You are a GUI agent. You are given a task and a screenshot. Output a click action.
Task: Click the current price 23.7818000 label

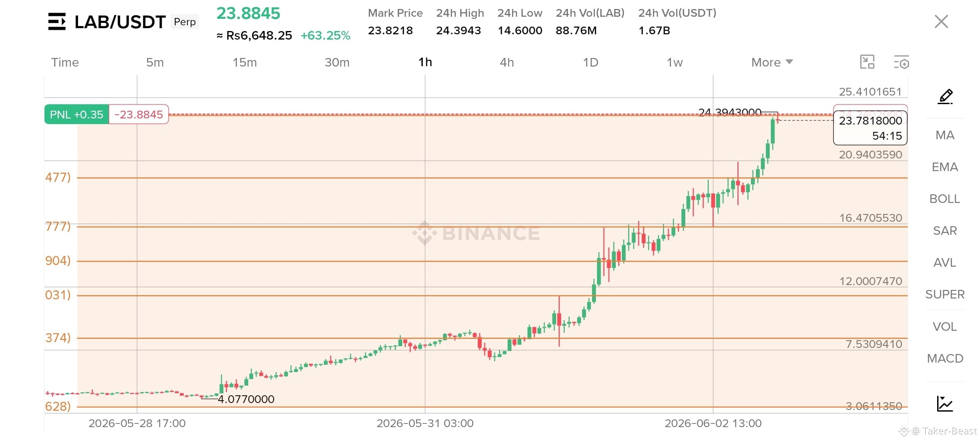point(870,128)
